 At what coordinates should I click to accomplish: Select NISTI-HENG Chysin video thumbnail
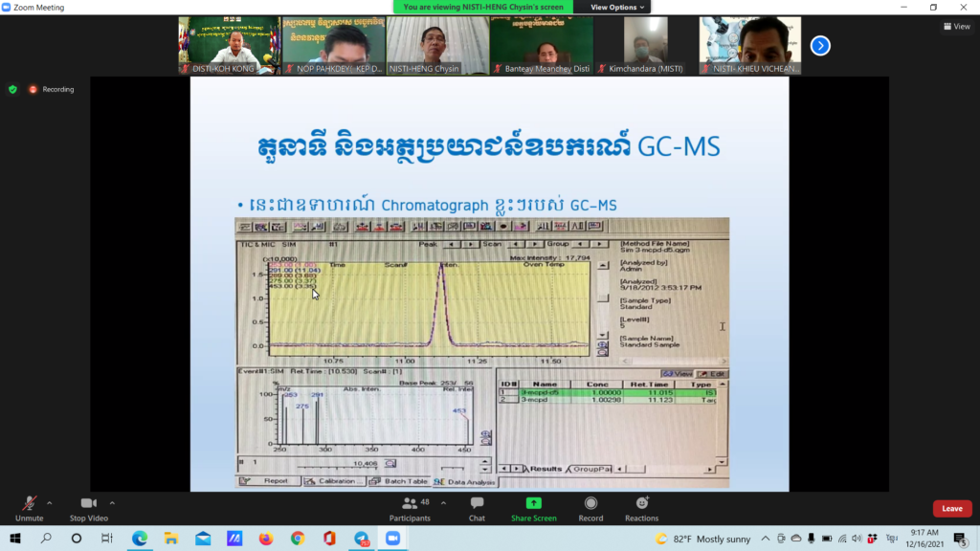437,45
